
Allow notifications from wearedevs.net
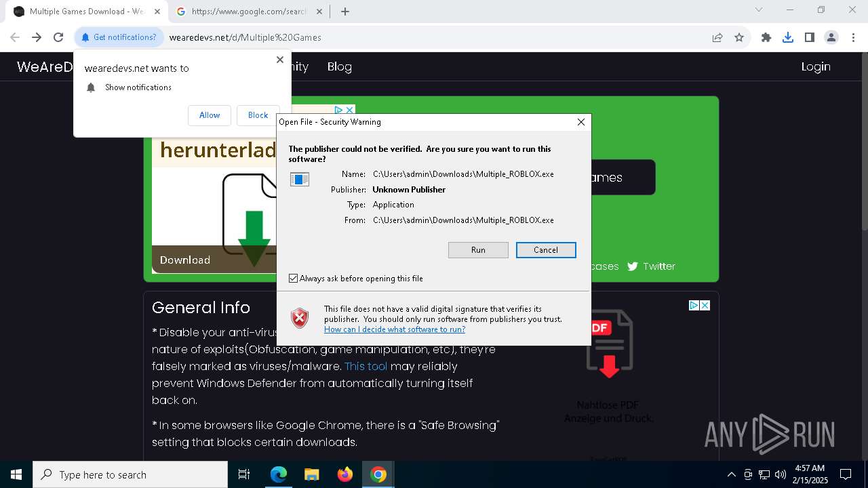click(210, 115)
